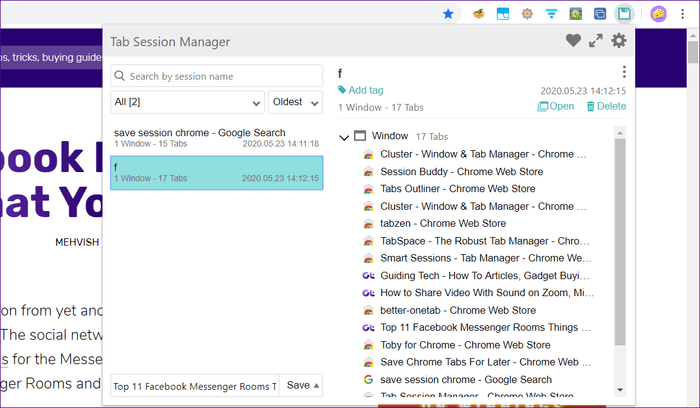Click the blue tabs extension icon

pyautogui.click(x=600, y=14)
